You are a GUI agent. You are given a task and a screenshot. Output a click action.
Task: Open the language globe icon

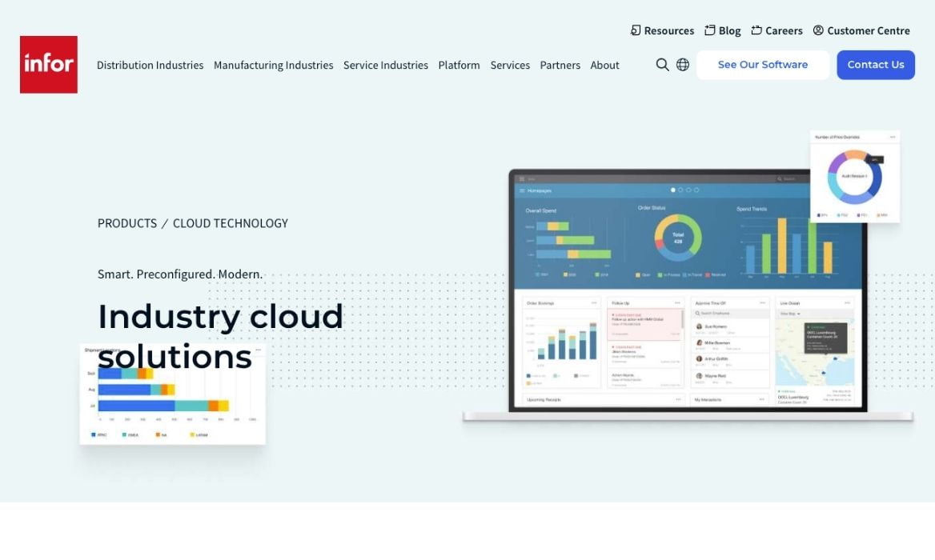(x=683, y=65)
